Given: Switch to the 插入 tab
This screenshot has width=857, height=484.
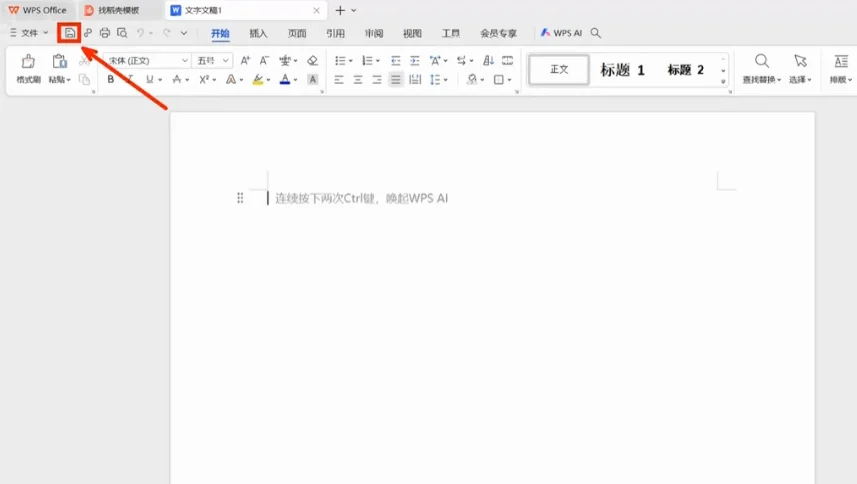Looking at the screenshot, I should pos(258,33).
